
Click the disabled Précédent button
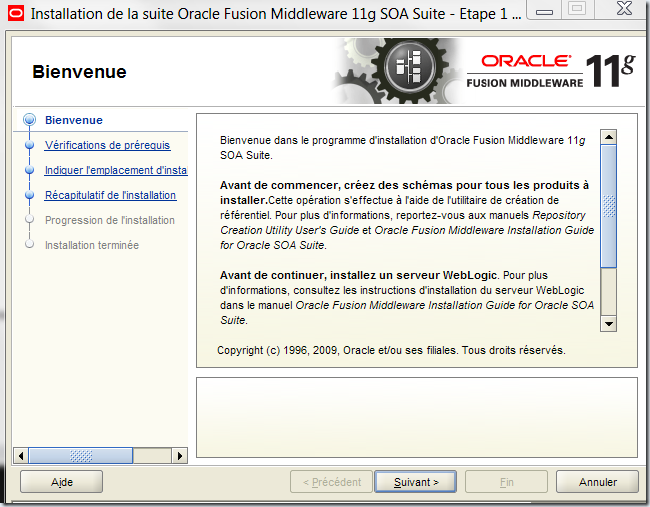point(331,482)
